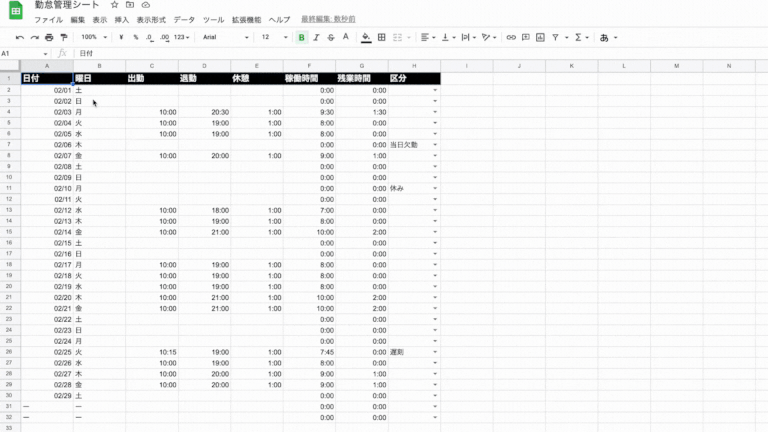Open the 100% zoom dropdown
Screen dimensions: 768x432
tap(94, 37)
